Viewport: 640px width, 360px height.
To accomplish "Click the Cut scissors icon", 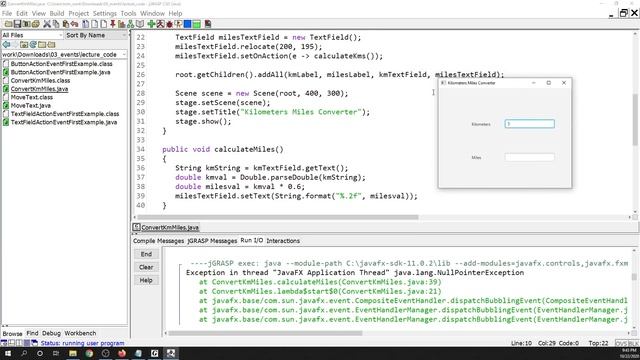I will click(47, 24).
